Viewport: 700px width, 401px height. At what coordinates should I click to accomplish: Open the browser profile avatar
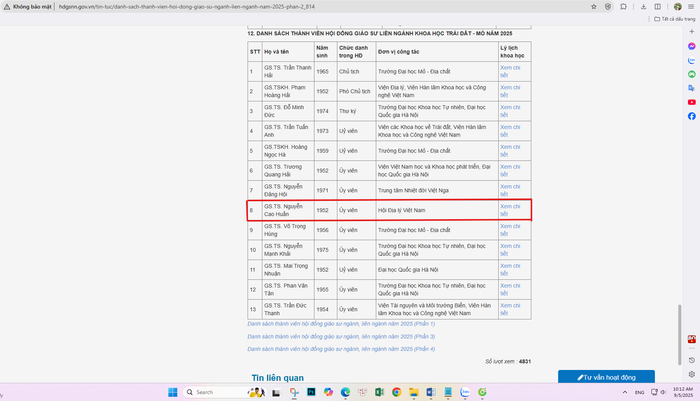click(x=678, y=7)
